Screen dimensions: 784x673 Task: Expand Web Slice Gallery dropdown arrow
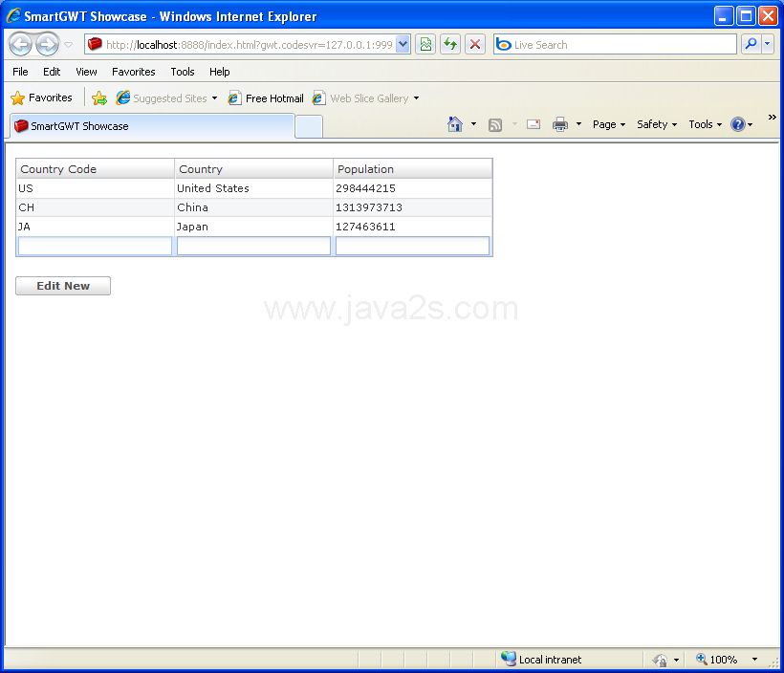pos(416,98)
